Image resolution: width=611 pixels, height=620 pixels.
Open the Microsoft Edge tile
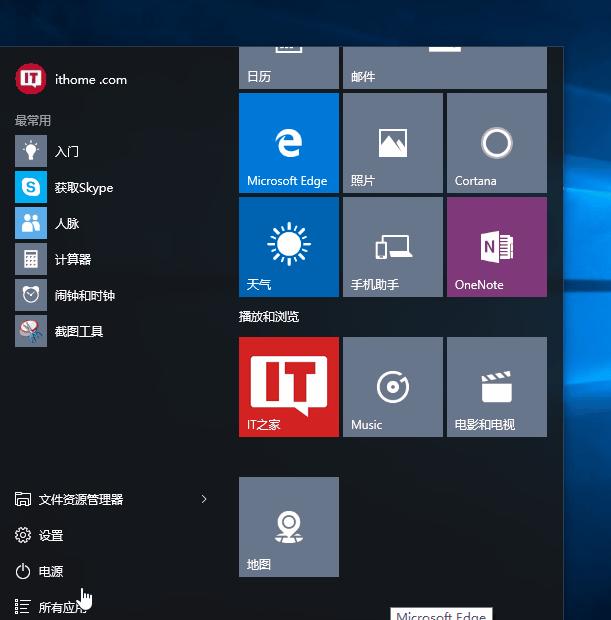coord(289,143)
